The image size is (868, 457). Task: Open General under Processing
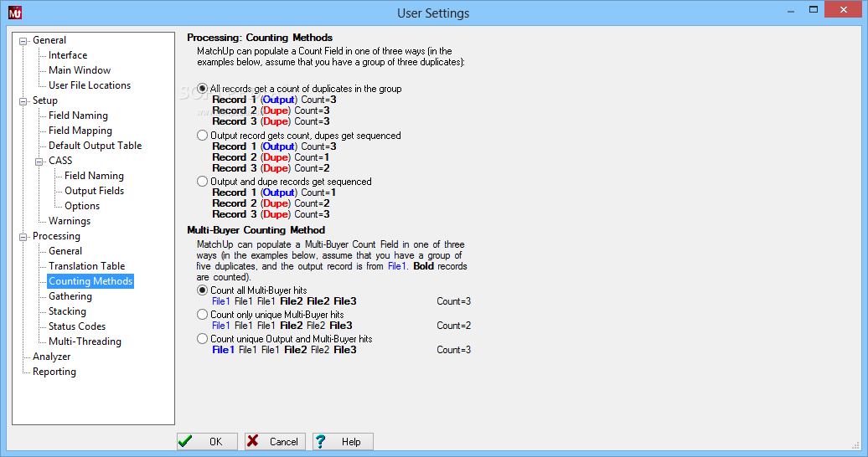coord(65,250)
